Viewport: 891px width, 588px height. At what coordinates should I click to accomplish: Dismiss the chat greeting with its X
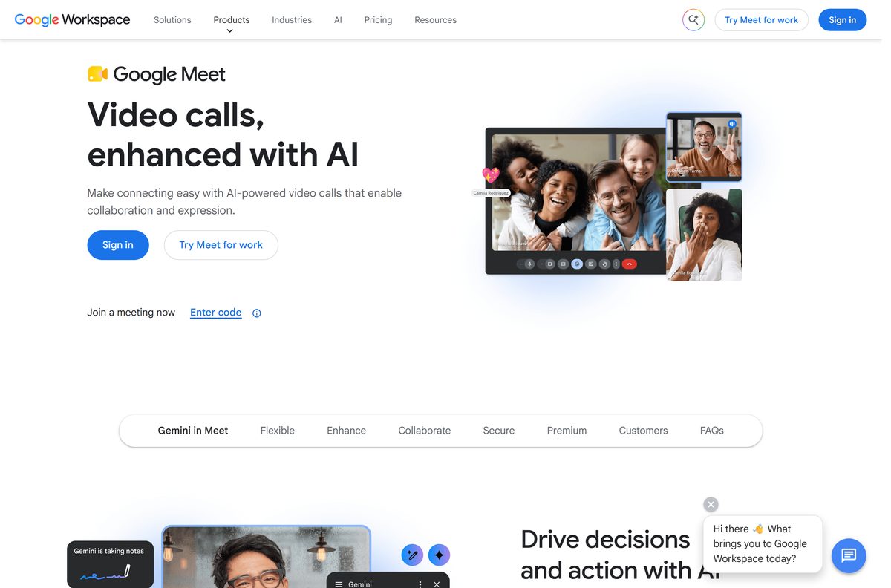click(711, 505)
